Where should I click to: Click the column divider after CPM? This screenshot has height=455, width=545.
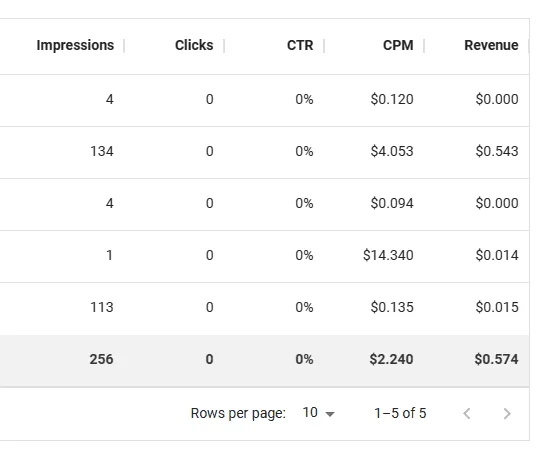[x=424, y=46]
